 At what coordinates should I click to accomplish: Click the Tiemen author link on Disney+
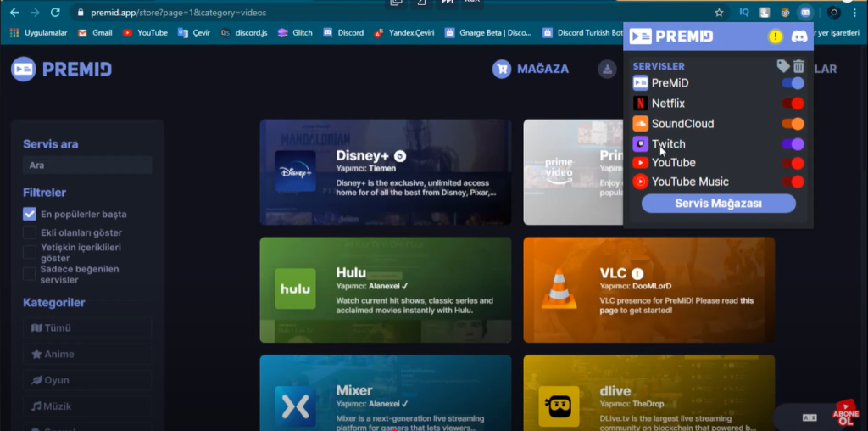pos(382,168)
